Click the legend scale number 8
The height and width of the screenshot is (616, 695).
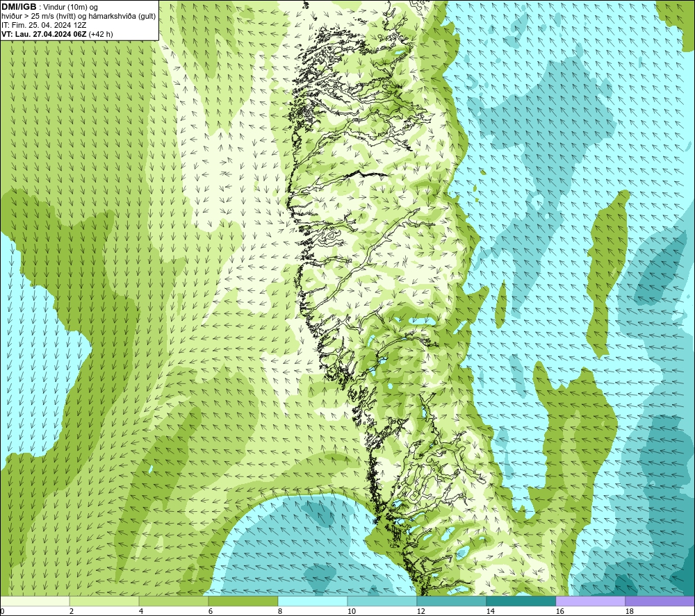point(279,612)
